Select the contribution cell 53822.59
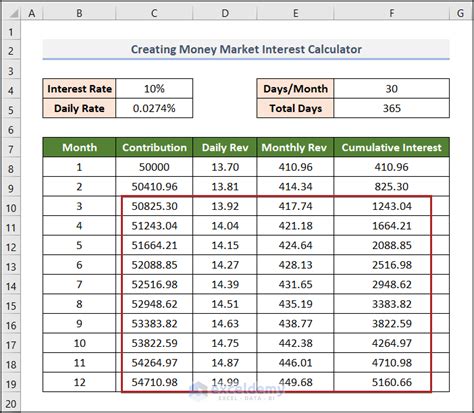 (x=154, y=343)
